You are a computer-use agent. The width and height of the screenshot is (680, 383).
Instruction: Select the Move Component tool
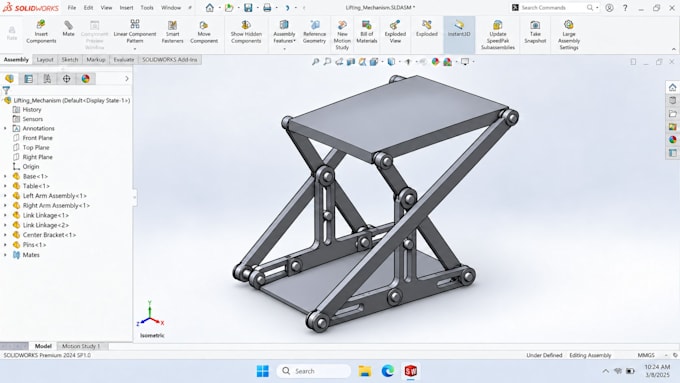click(x=204, y=32)
